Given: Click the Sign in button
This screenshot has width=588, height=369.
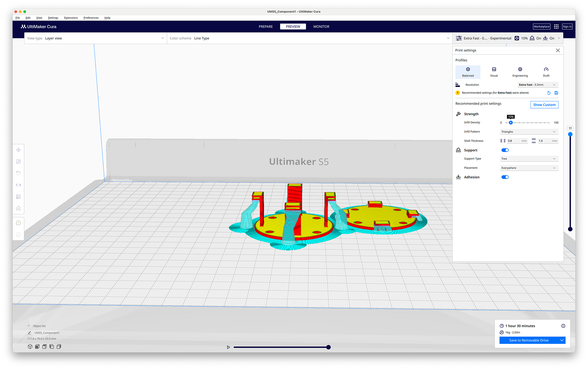Looking at the screenshot, I should 567,27.
